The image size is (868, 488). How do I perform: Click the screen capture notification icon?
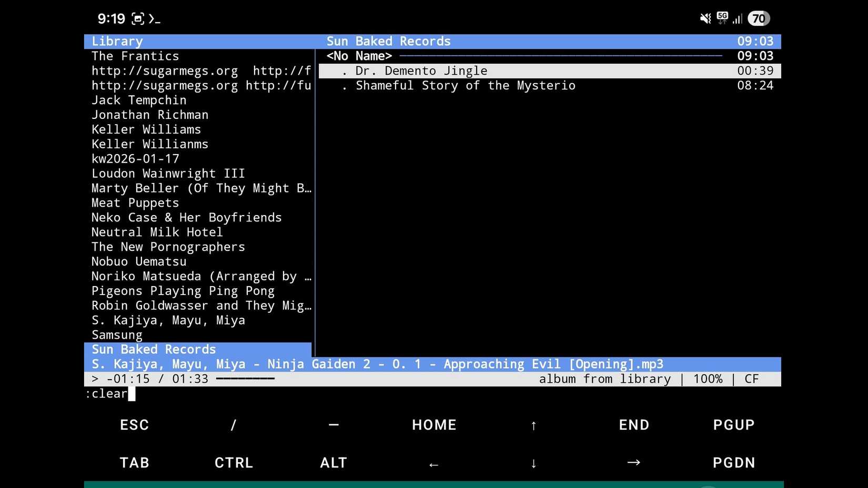138,19
